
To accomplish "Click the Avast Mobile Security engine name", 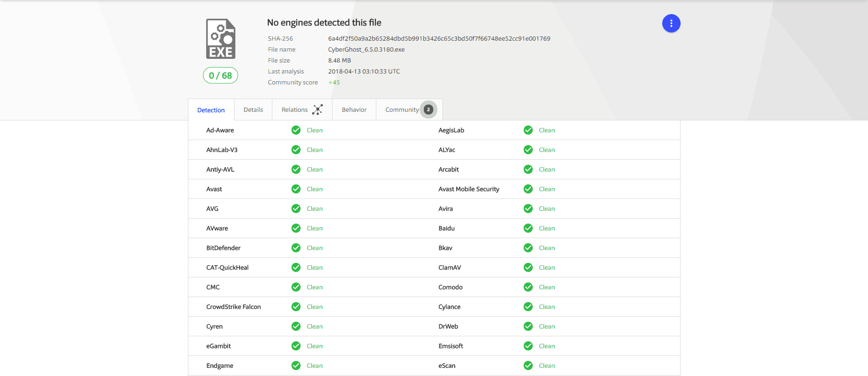I will point(468,189).
